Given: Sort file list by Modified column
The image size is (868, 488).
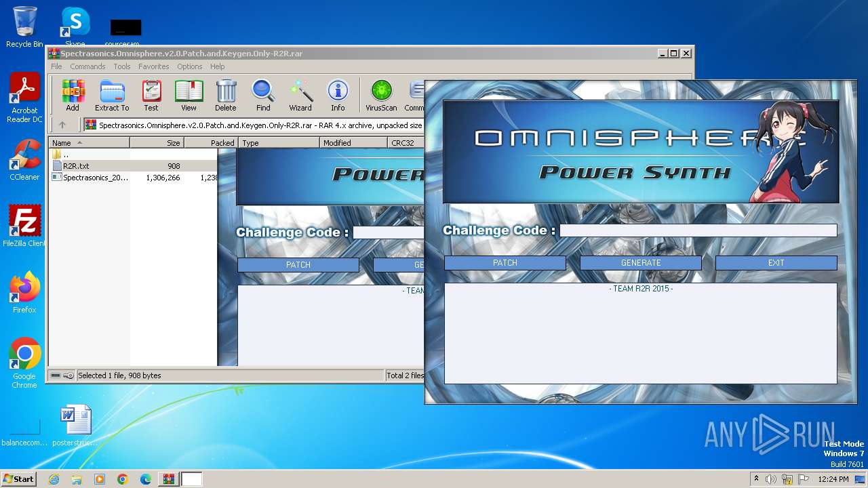Looking at the screenshot, I should 353,142.
